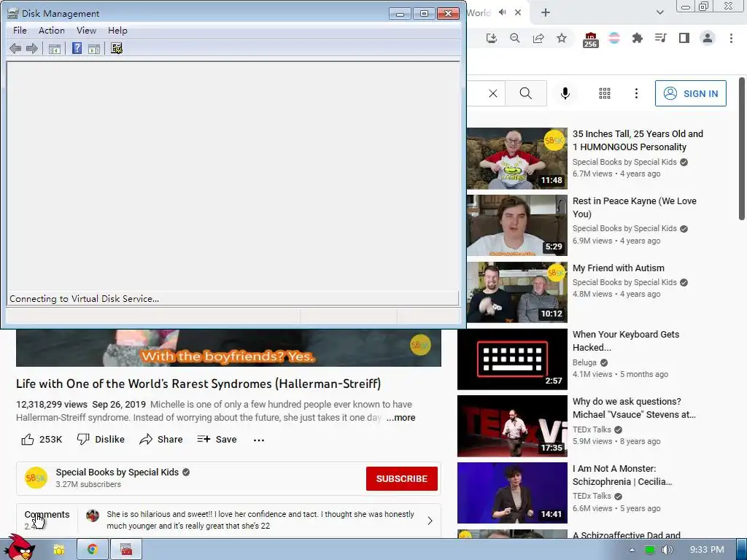The width and height of the screenshot is (747, 560).
Task: Toggle the Show/Hide Action Pane toolbar icon
Action: pyautogui.click(x=94, y=49)
